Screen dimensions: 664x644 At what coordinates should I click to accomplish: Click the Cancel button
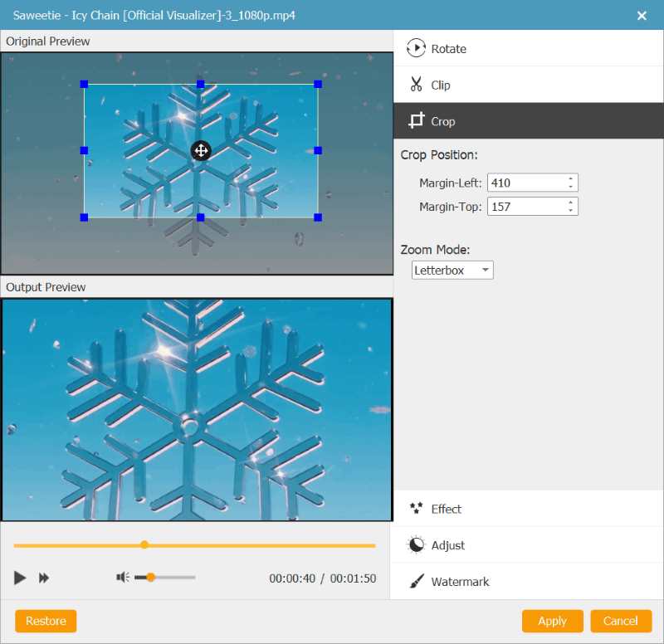click(x=621, y=621)
